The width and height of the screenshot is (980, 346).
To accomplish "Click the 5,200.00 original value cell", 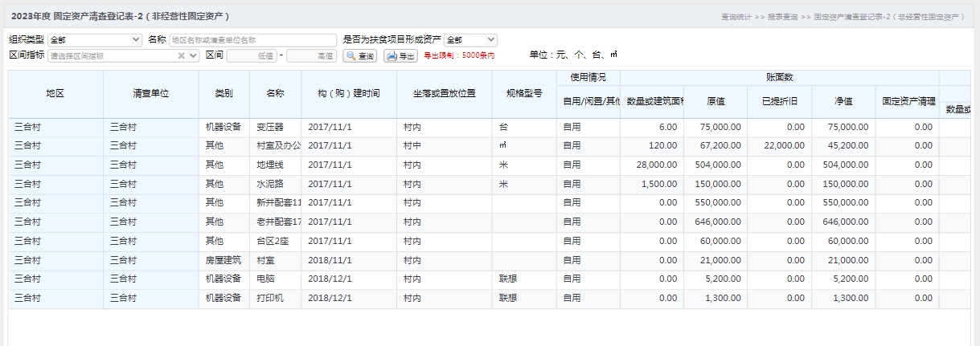I will click(716, 279).
